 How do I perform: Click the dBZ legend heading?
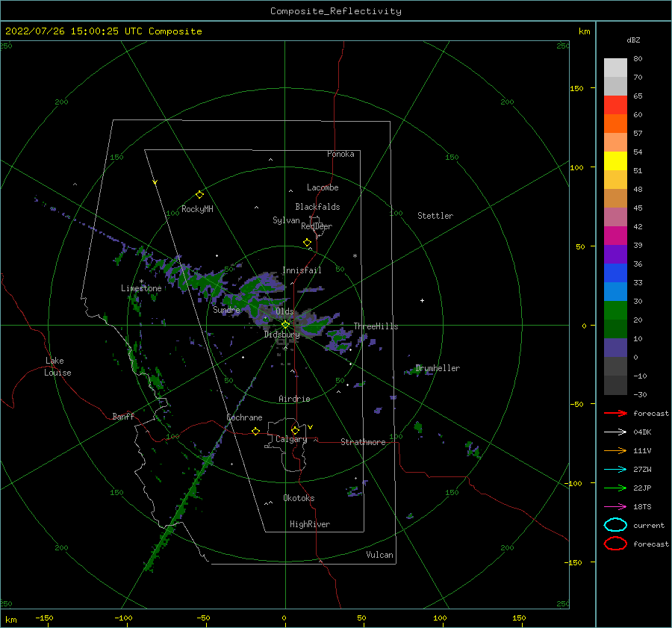(633, 40)
